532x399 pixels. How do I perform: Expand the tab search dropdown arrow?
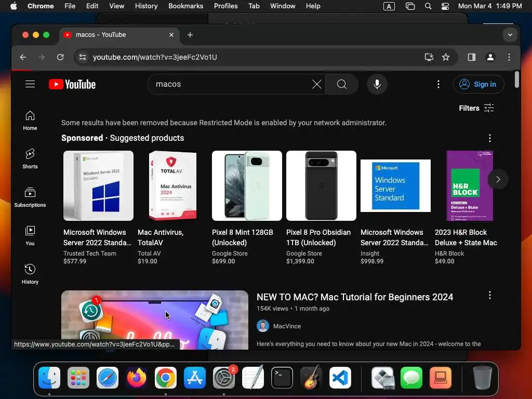510,35
